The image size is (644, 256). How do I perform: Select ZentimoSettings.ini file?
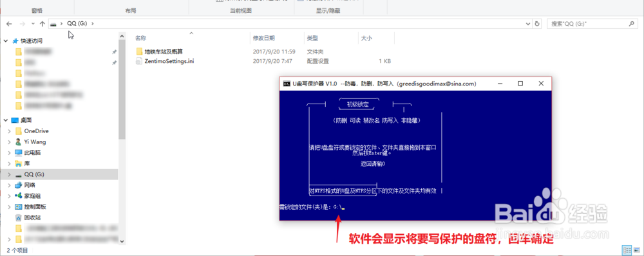tap(169, 61)
